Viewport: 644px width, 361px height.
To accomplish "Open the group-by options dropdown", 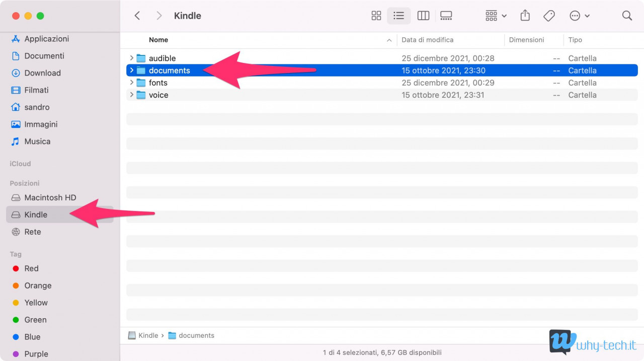I will pos(496,16).
